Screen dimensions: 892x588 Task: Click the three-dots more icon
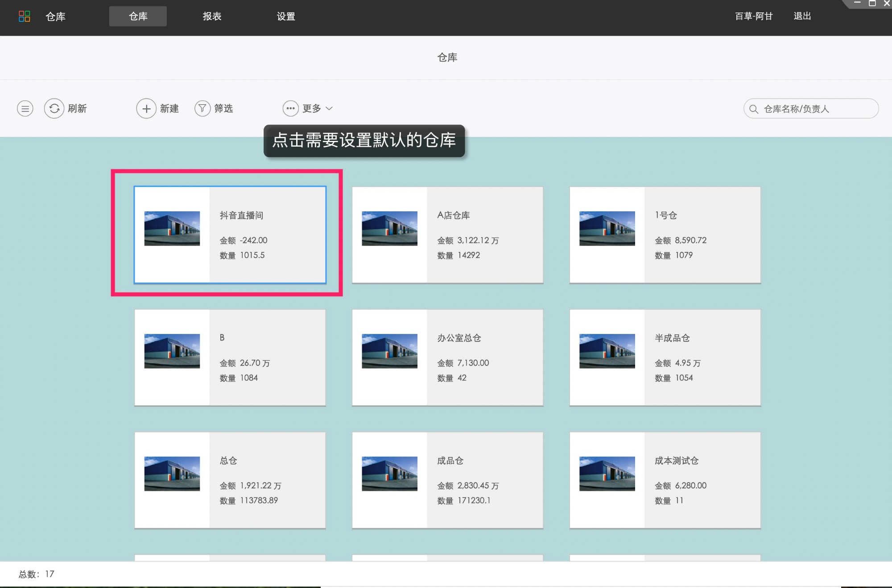click(290, 108)
